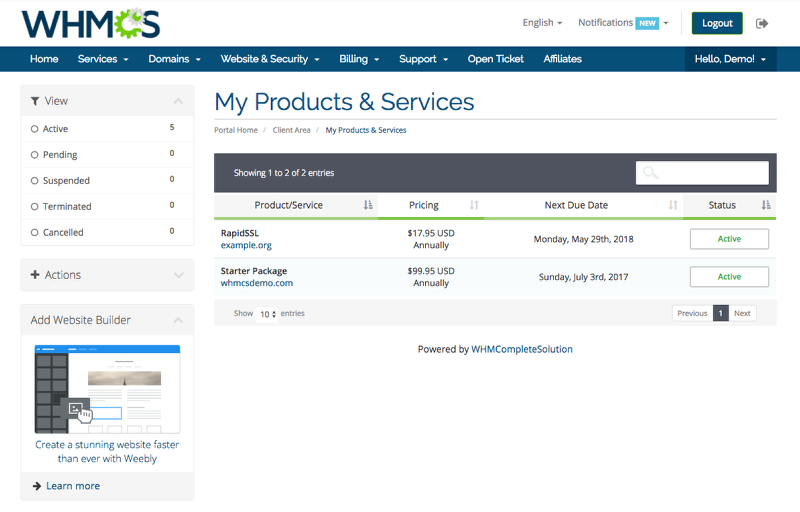Click the $99.95 USD price cell

tap(431, 271)
